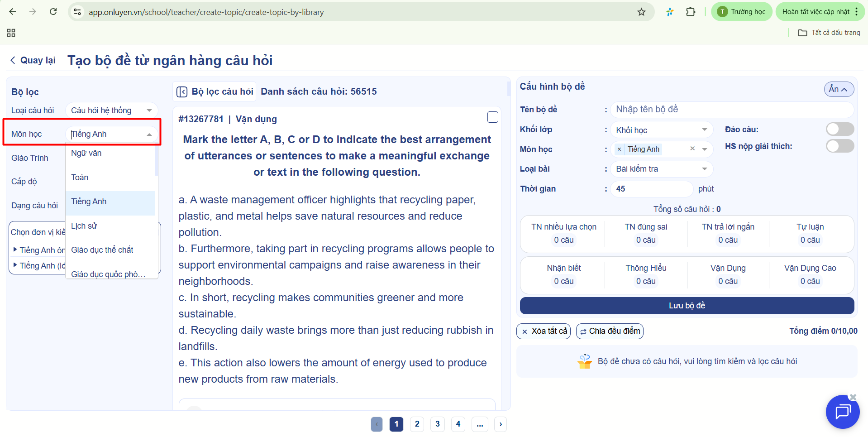Viewport: 868px width, 437px height.
Task: Open the Bài kiểm tra type dropdown
Action: (661, 169)
